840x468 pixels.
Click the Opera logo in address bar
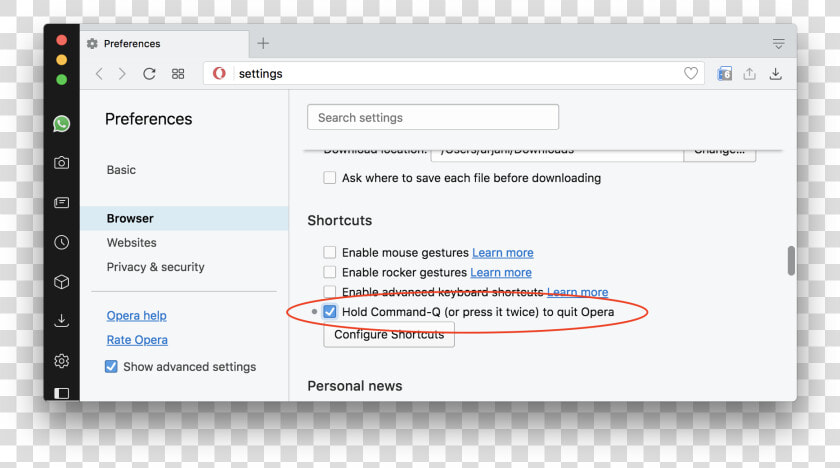[219, 73]
